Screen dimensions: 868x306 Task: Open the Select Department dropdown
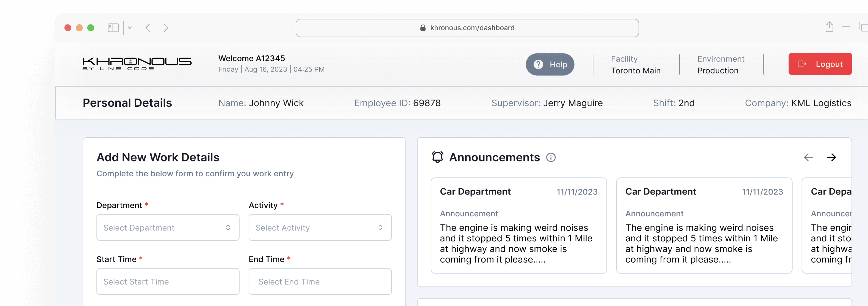point(167,227)
